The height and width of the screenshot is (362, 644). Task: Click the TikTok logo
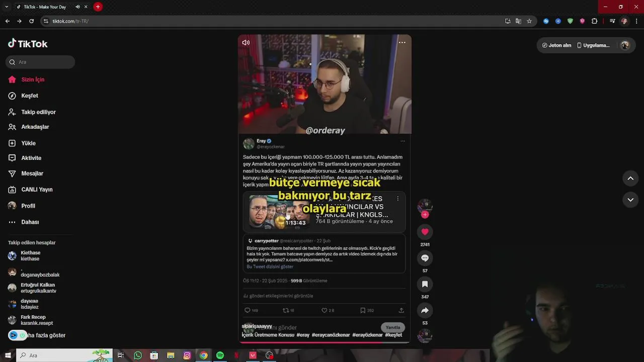[28, 44]
